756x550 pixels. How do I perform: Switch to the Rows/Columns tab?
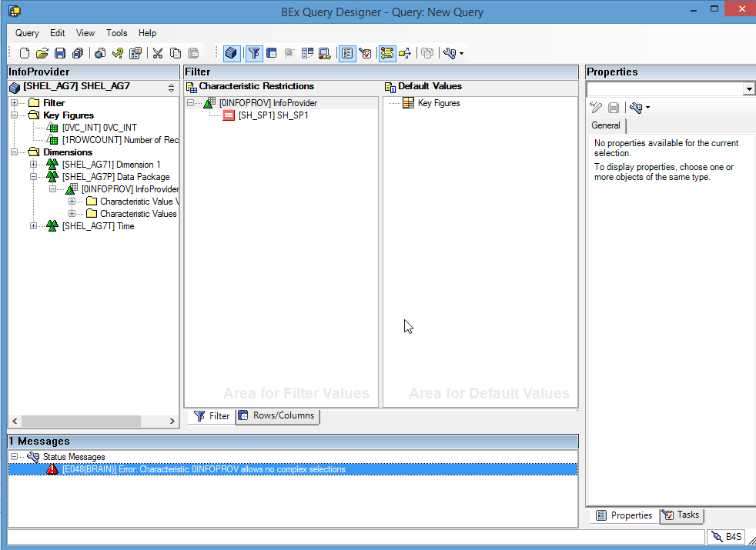click(x=277, y=415)
